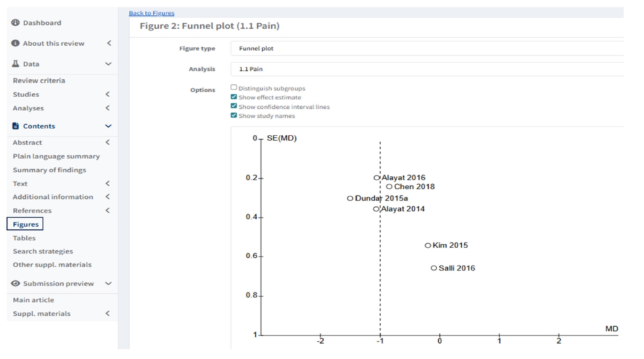Open Summary of findings in sidebar
Viewport: 644px width, 359px height.
coord(49,170)
